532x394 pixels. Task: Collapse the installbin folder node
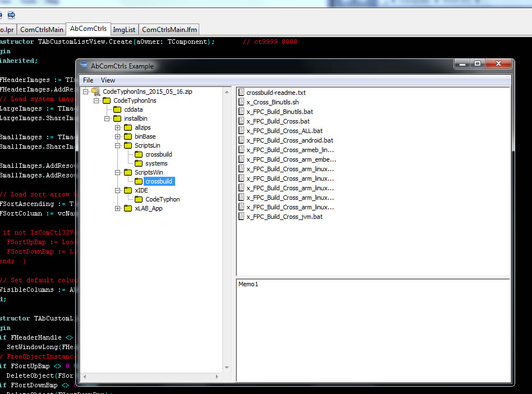pyautogui.click(x=107, y=118)
